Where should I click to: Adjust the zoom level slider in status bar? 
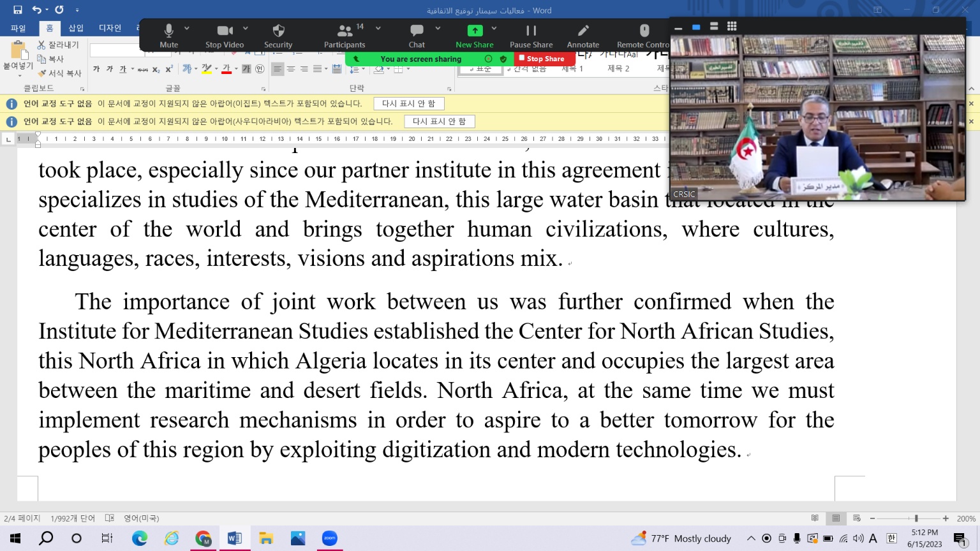916,518
